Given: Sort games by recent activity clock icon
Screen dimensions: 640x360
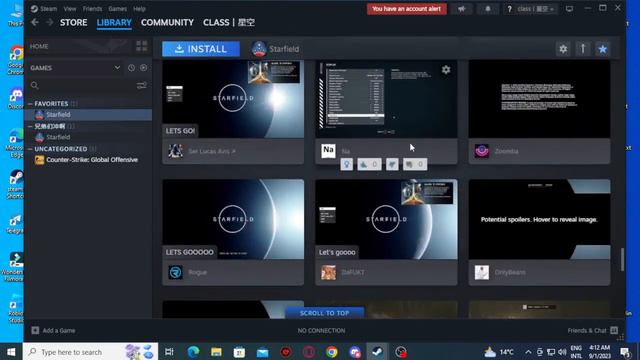Looking at the screenshot, I should tap(131, 68).
